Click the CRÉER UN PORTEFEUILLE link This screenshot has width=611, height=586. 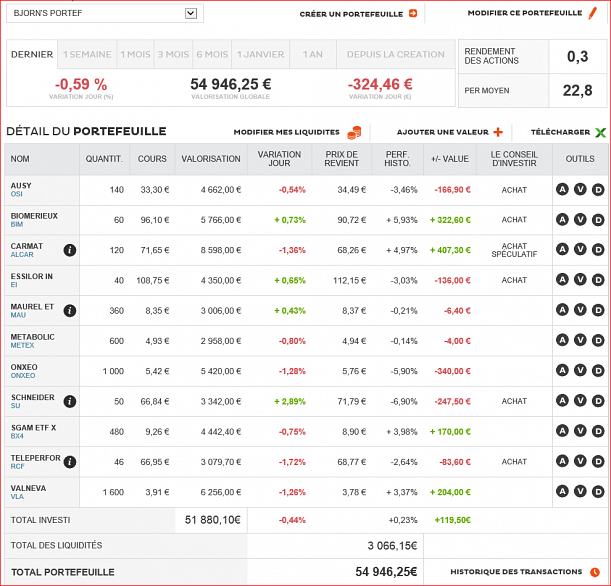tap(351, 14)
